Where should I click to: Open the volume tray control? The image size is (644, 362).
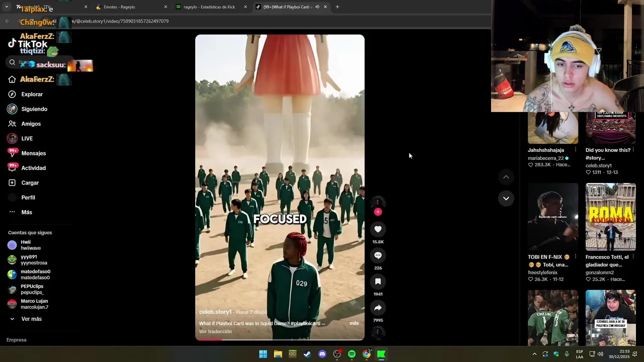(600, 354)
